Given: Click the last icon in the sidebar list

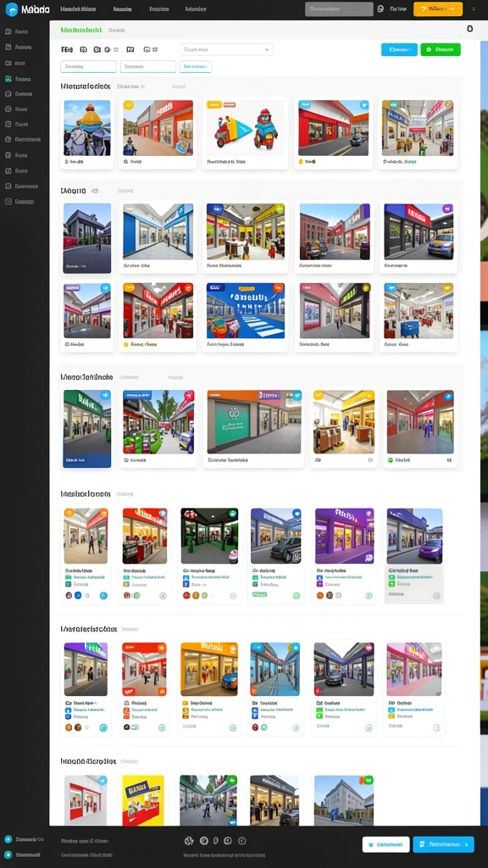Looking at the screenshot, I should pyautogui.click(x=8, y=202).
